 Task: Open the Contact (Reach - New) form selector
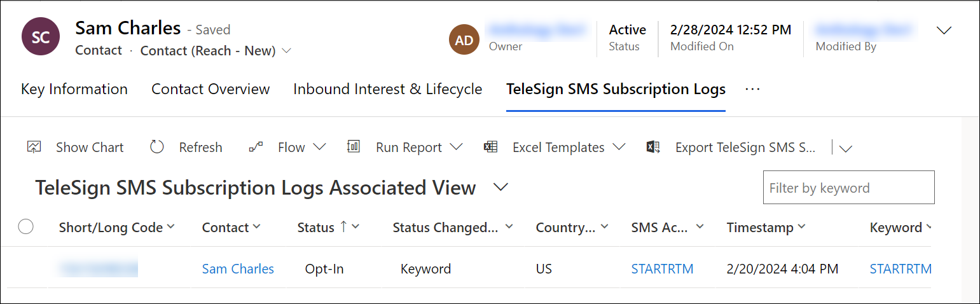click(286, 51)
